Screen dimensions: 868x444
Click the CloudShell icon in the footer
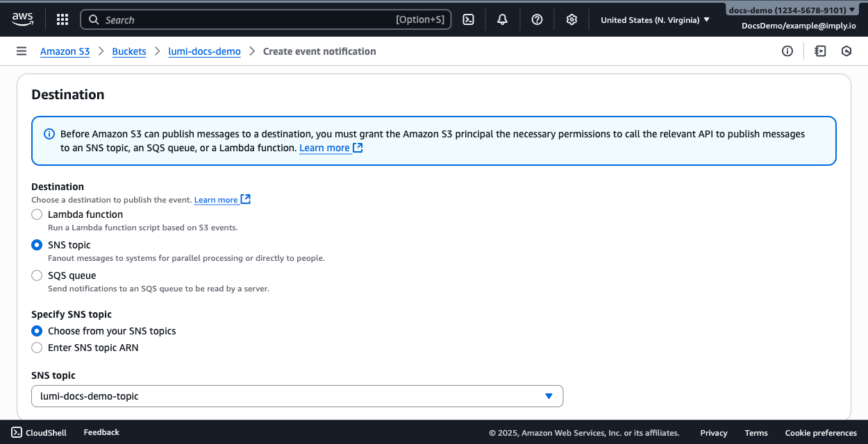click(x=17, y=432)
